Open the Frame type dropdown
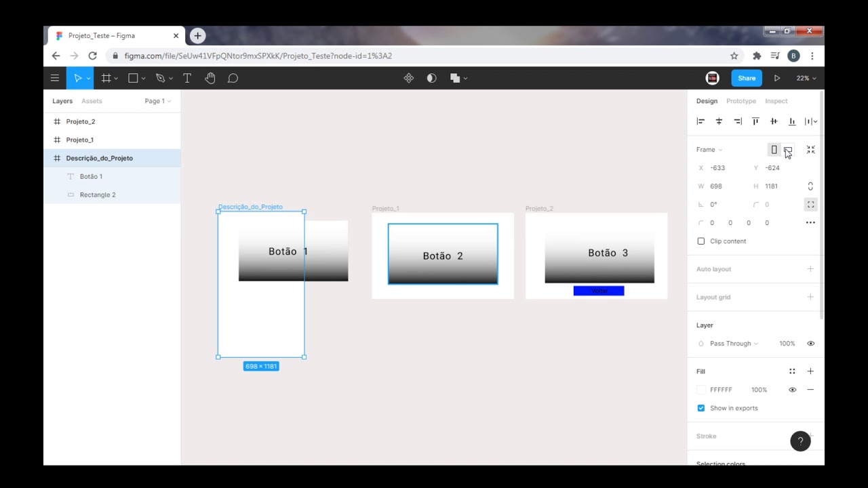Screen dimensions: 868x488 click(709, 150)
